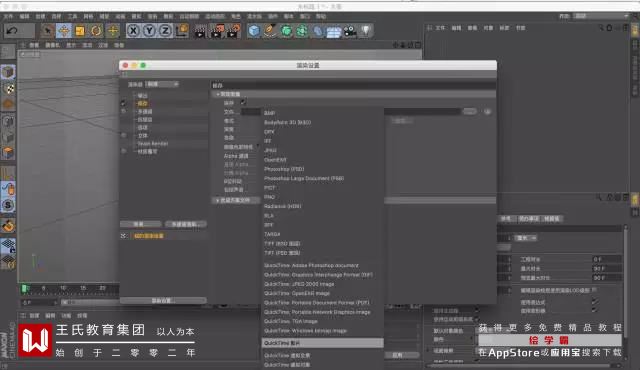Enable the save image checkbox
Viewport: 640px width, 370px height.
tap(243, 102)
